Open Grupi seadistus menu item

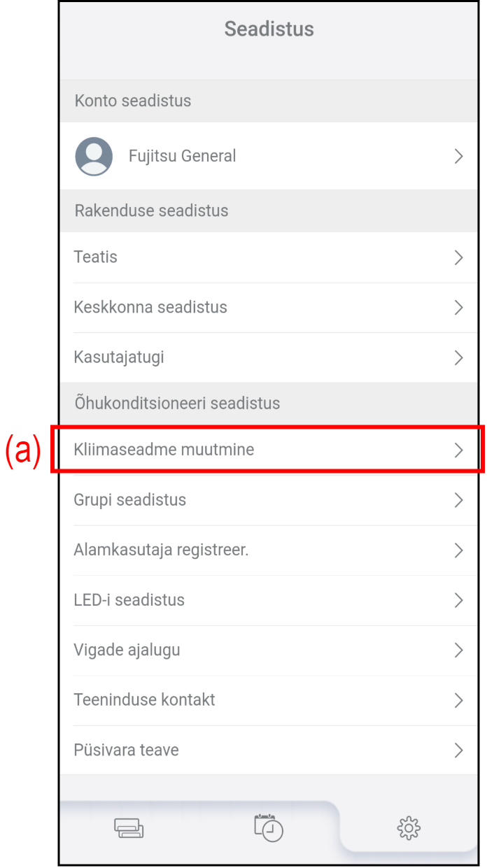tap(130, 500)
